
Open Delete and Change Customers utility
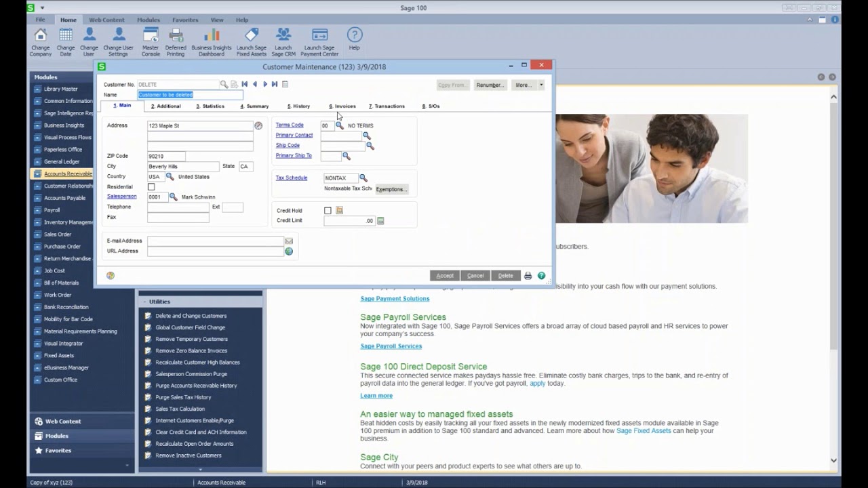pyautogui.click(x=191, y=316)
